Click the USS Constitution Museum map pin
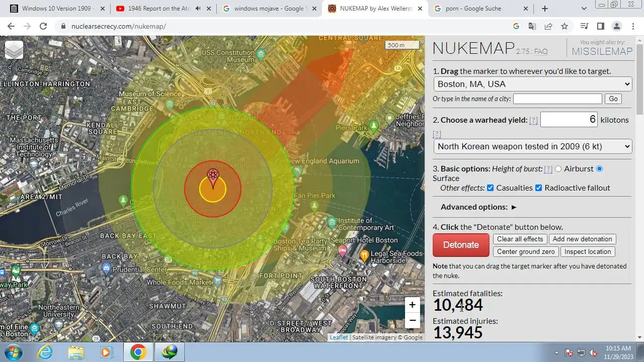Screen dimensions: 644x362 point(261,53)
